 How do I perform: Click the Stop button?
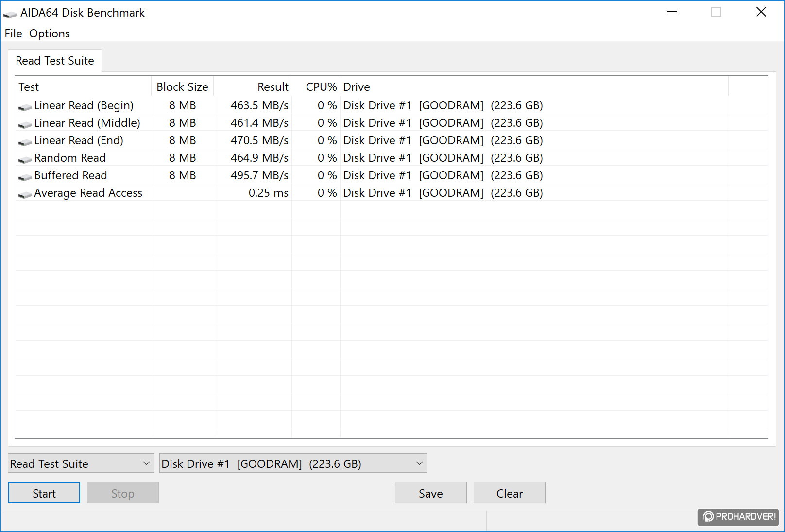(x=123, y=493)
